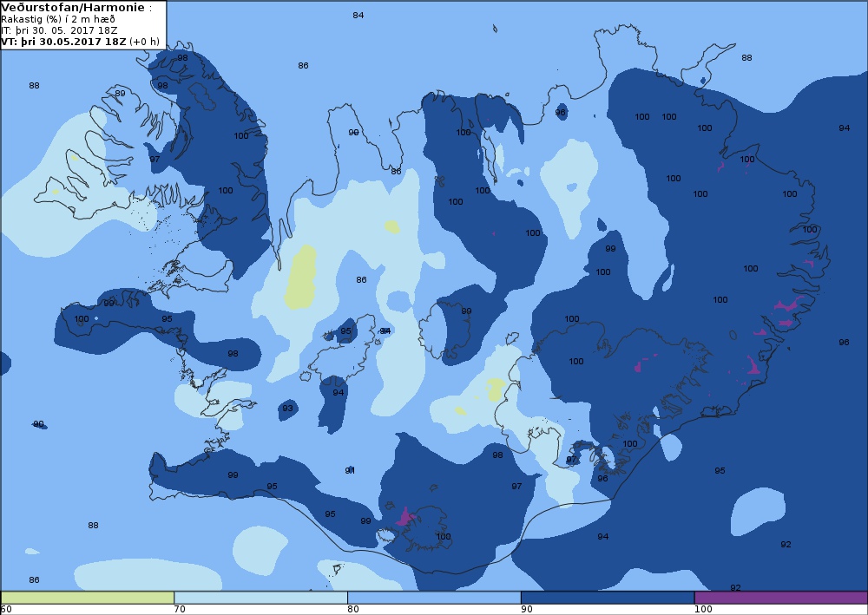Click the "VT: þri 30.05.2017 18Z (+0 h)" line

coord(80,42)
